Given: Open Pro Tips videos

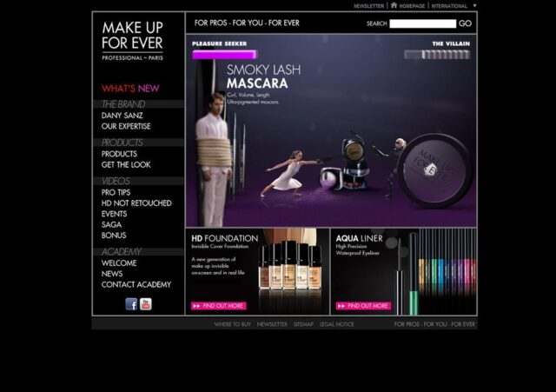Looking at the screenshot, I should click(116, 192).
